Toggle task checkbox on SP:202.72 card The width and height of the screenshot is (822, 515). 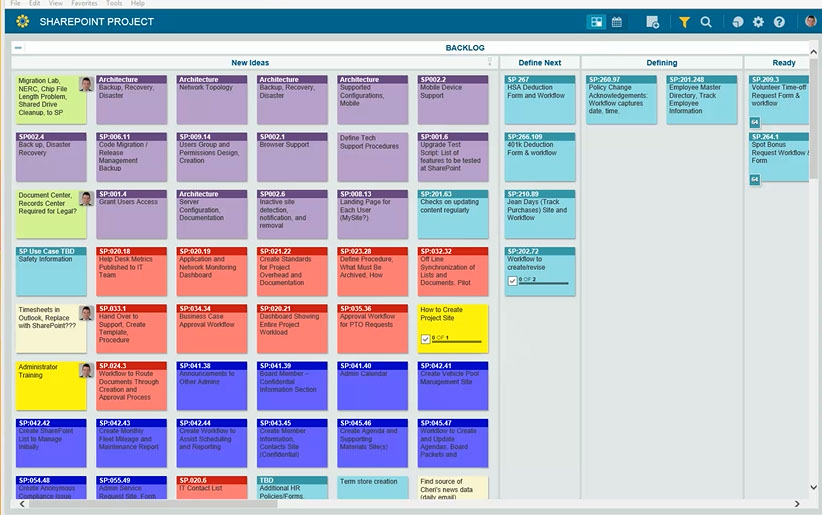(513, 280)
